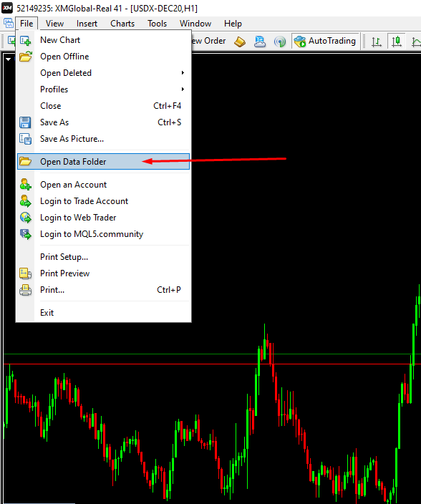Select Login to Trade Account
Image resolution: width=421 pixels, height=504 pixels.
coord(103,201)
